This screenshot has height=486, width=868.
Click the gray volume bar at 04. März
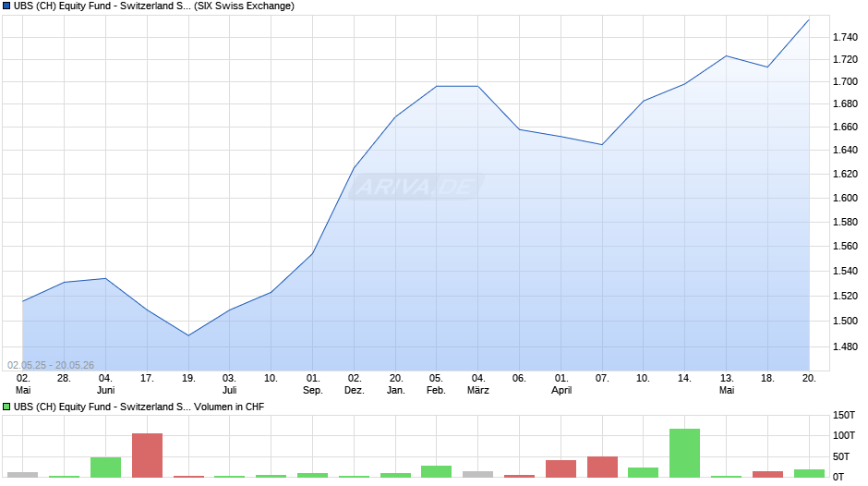[x=477, y=474]
